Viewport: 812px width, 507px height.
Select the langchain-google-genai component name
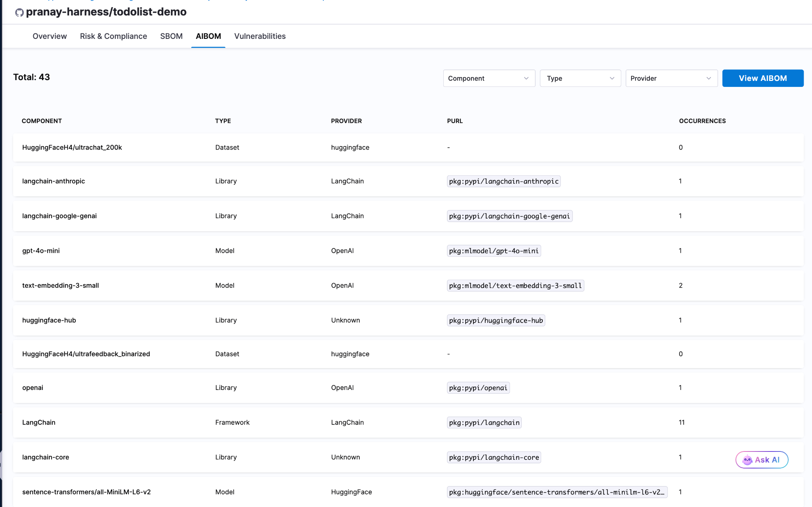[59, 216]
